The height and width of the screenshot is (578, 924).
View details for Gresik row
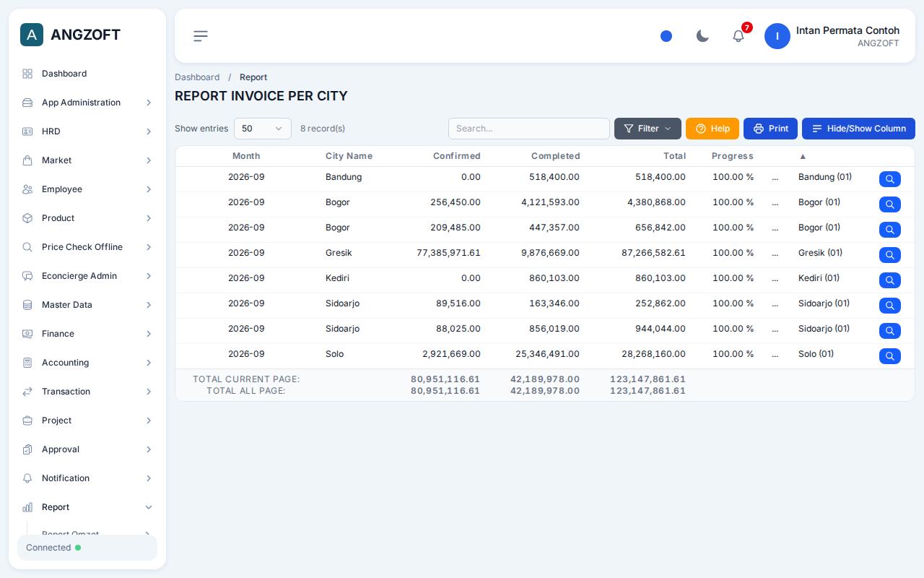click(889, 255)
